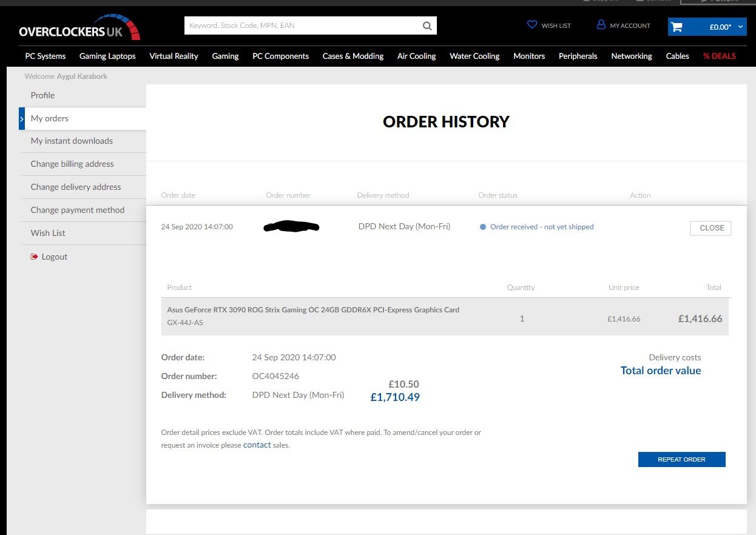Open Change delivery address

(83, 187)
